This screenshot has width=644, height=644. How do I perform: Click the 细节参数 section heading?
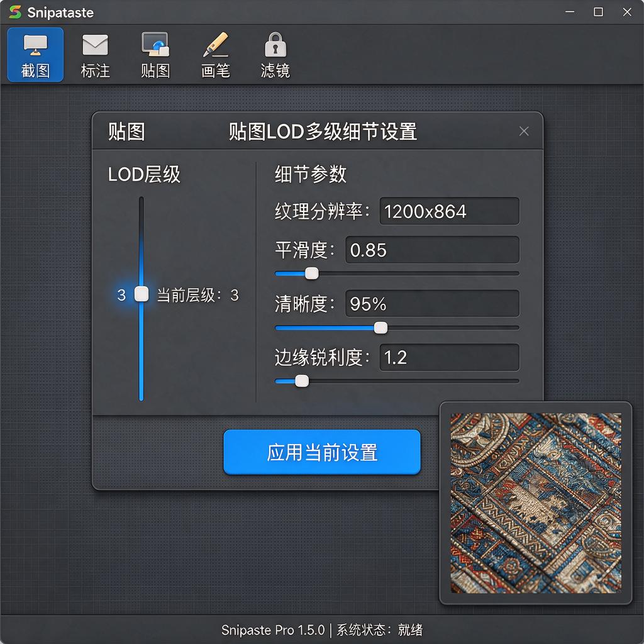pos(311,174)
